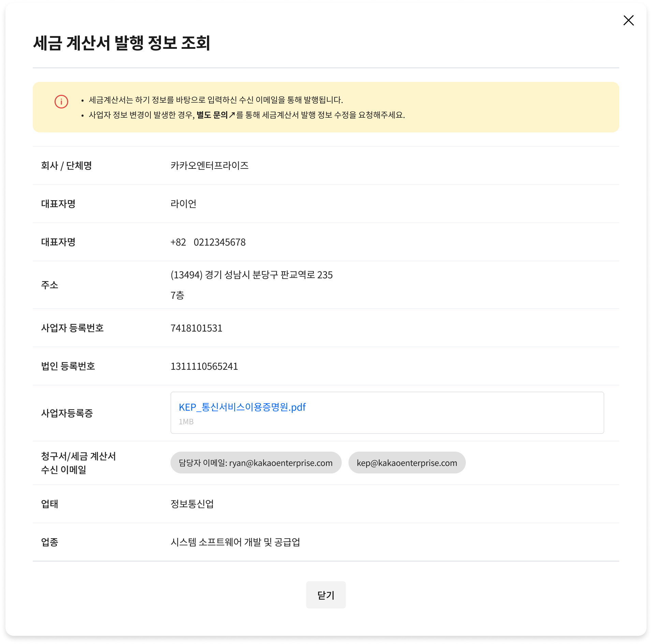Click the 1MB file size text

point(186,422)
